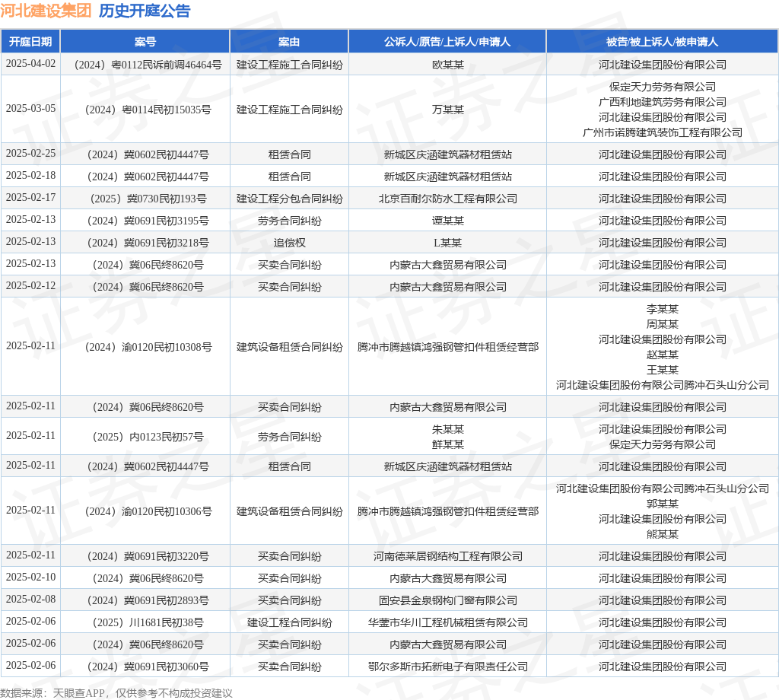Click plaintiff 华蓥市华川工程机械租赁有限公司
The width and height of the screenshot is (779, 700).
pos(447,622)
